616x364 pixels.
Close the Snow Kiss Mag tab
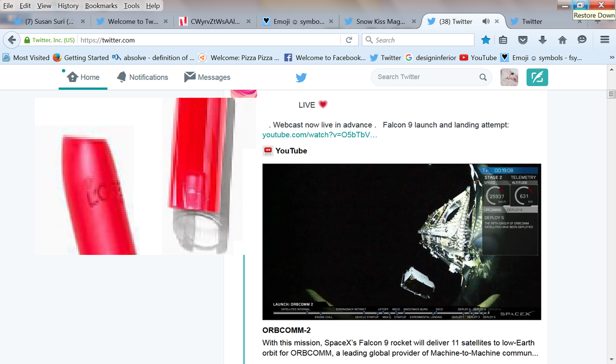pos(414,22)
